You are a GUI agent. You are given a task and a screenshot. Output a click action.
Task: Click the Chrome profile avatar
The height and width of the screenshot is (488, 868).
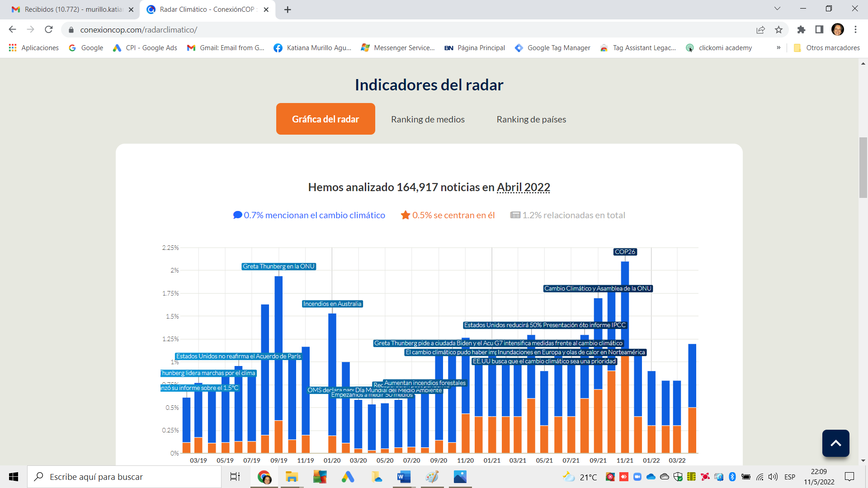[838, 30]
